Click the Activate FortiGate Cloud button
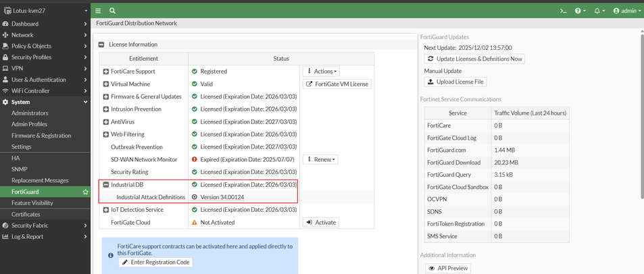The height and width of the screenshot is (274, 644). 320,222
